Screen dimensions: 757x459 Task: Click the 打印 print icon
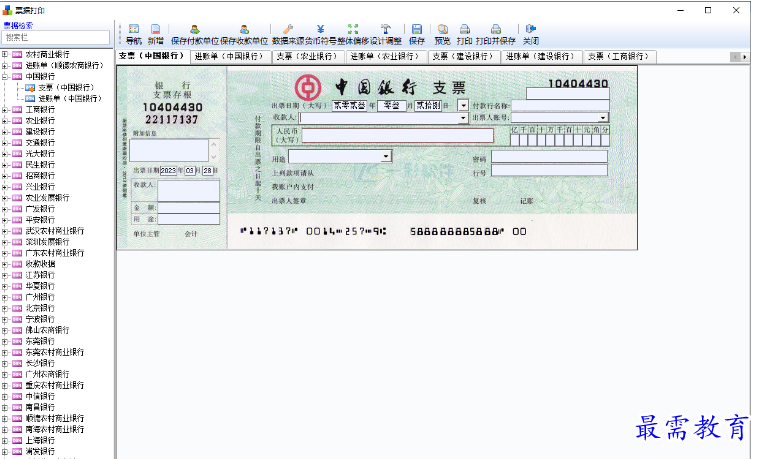pyautogui.click(x=464, y=29)
